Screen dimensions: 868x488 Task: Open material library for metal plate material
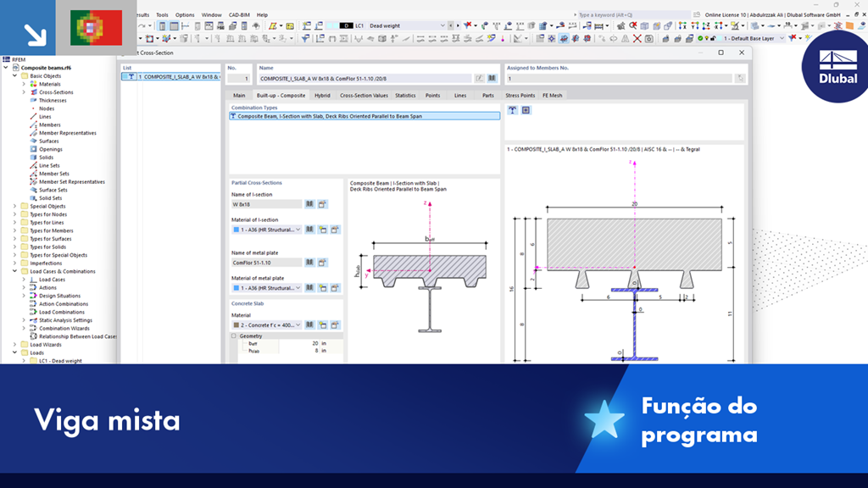[309, 288]
